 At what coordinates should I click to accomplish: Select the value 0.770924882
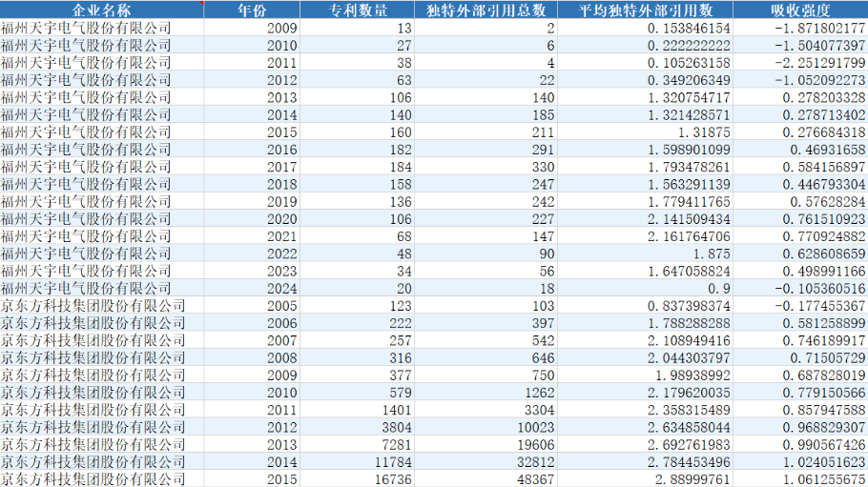pyautogui.click(x=800, y=235)
